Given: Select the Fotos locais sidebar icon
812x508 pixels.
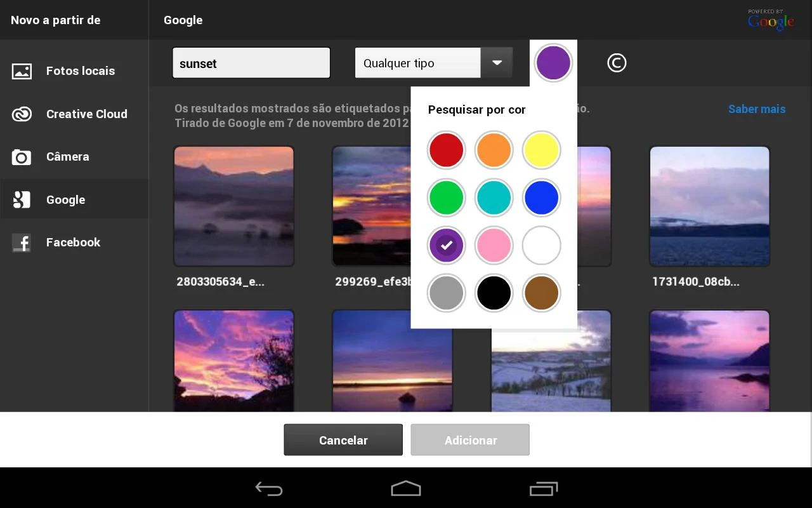Looking at the screenshot, I should click(22, 70).
